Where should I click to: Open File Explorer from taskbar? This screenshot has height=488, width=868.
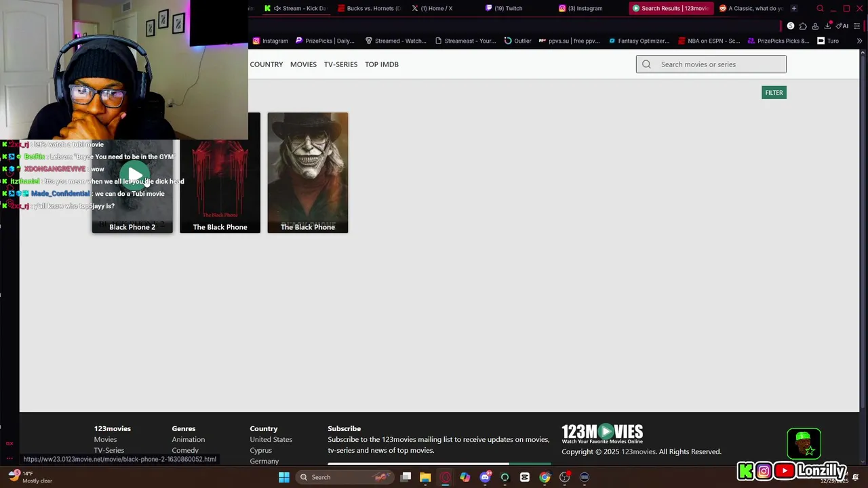[x=425, y=477]
